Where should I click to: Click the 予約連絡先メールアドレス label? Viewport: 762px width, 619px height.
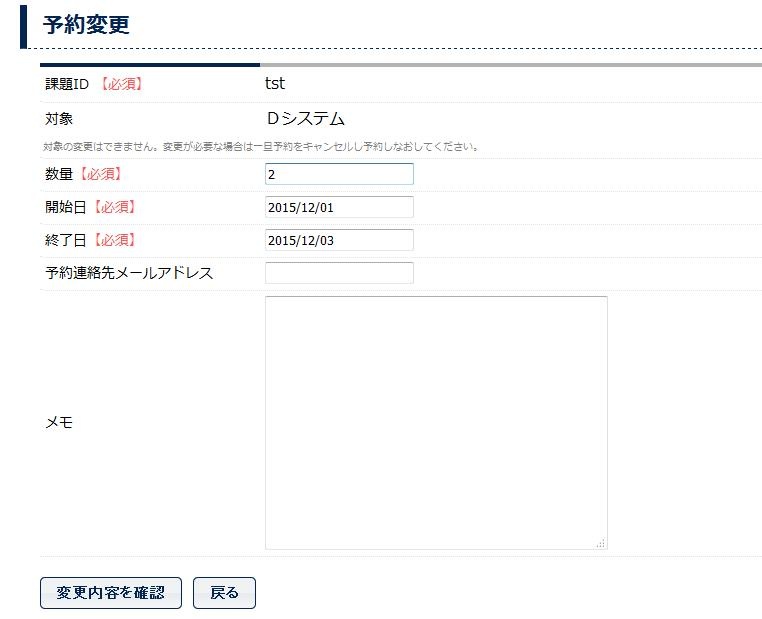129,273
